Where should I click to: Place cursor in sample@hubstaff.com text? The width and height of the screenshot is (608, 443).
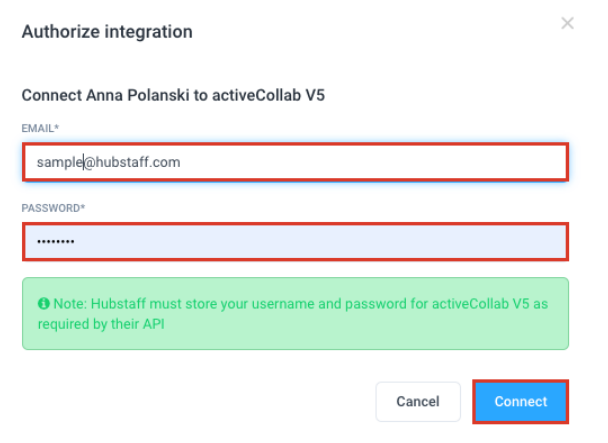(107, 162)
